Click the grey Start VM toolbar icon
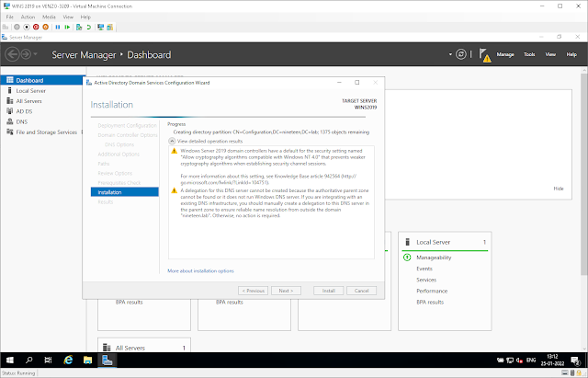The width and height of the screenshot is (588, 378). [17, 27]
